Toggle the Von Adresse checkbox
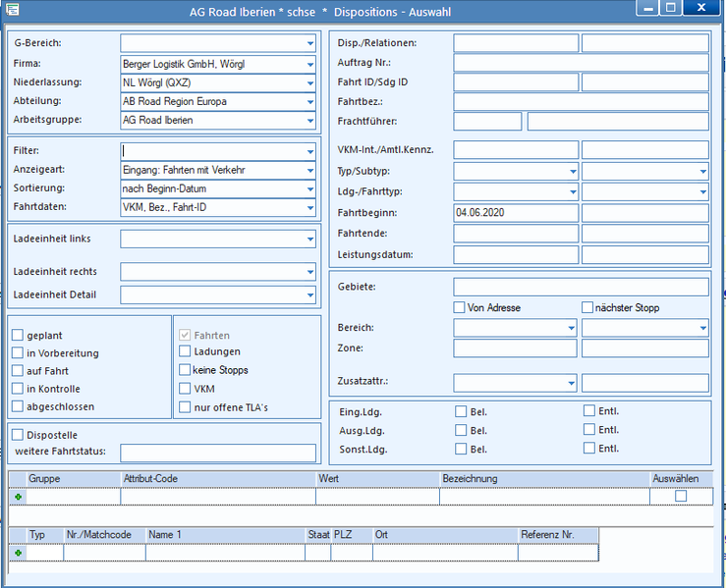Viewport: 726px width, 588px height. [459, 307]
